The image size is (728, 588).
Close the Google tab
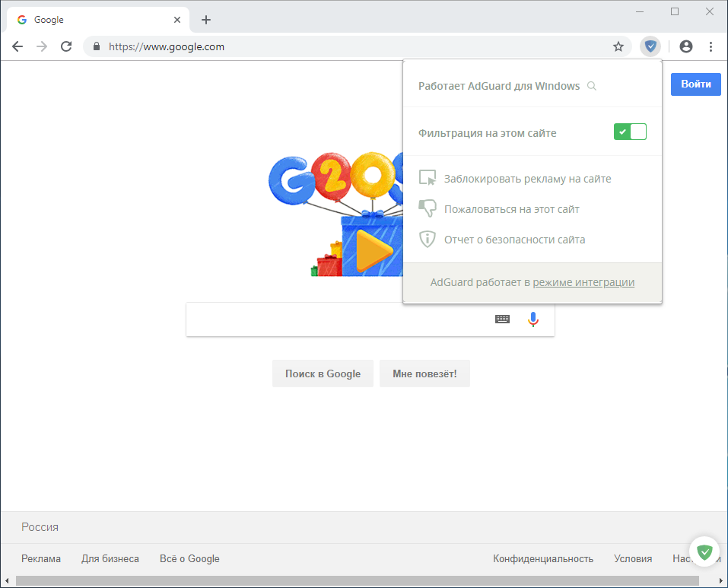click(177, 20)
